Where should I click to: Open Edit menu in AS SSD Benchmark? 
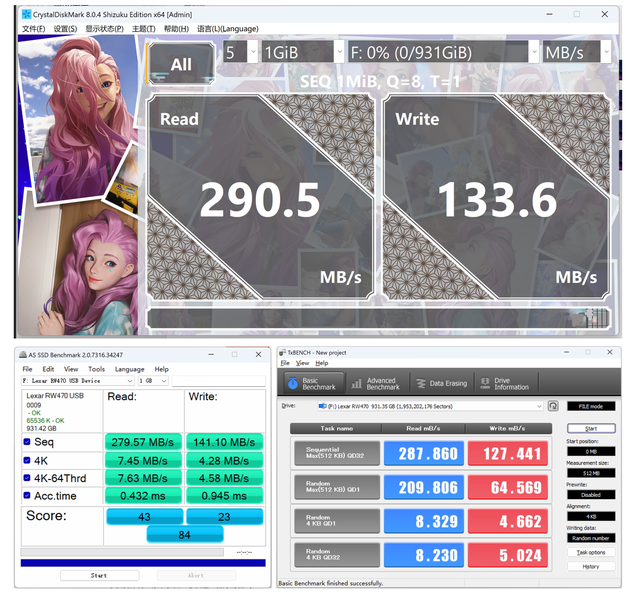point(48,369)
